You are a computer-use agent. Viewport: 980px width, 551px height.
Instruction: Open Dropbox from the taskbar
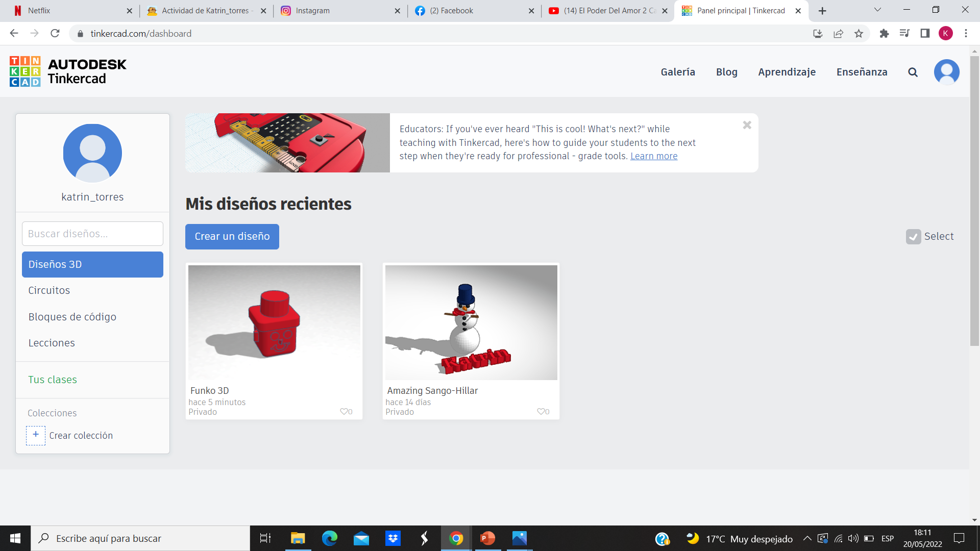click(x=393, y=538)
